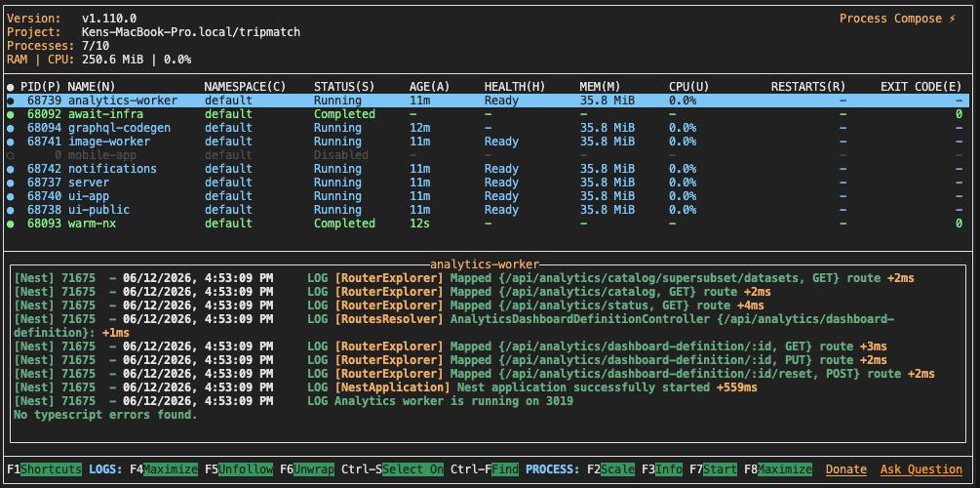Click the status dot for image-worker

click(x=10, y=142)
